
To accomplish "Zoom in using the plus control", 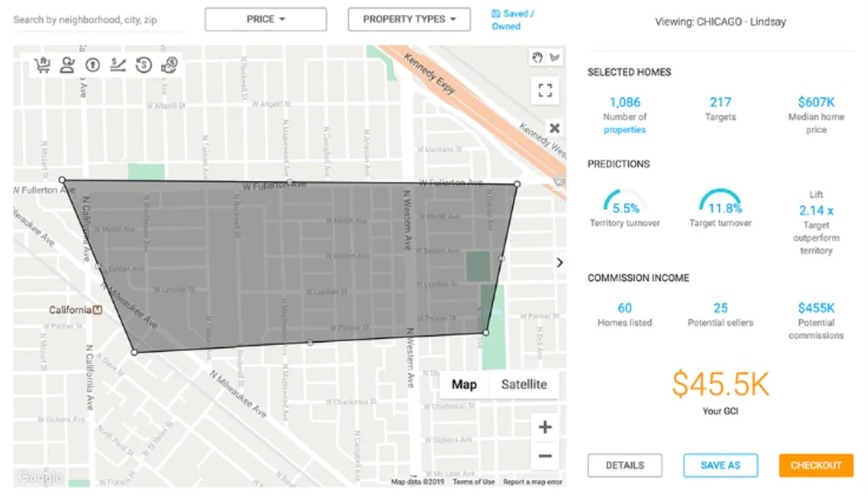I will click(x=544, y=427).
